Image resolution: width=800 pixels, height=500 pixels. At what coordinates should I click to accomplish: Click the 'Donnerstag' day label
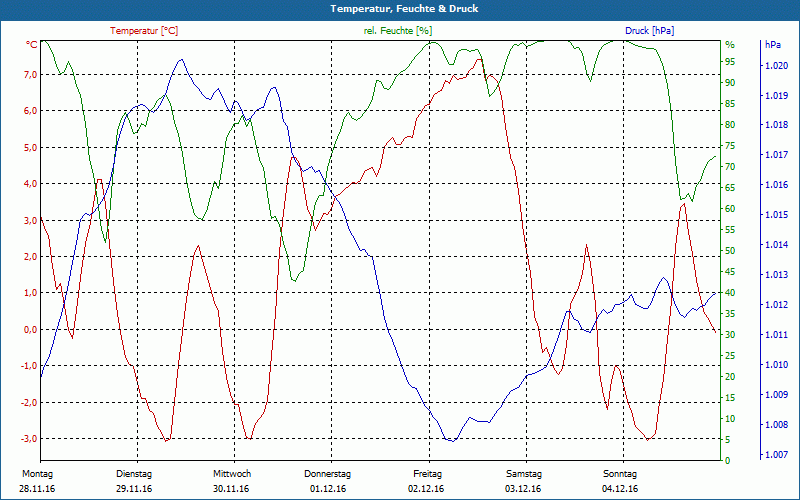(x=328, y=474)
